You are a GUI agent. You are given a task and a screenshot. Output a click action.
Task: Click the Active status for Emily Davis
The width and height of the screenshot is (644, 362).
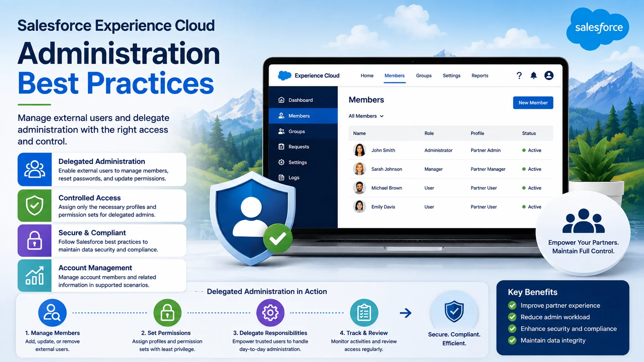532,207
